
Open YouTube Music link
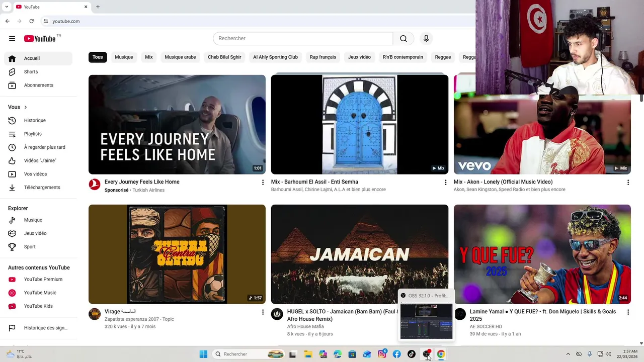[x=38, y=293]
